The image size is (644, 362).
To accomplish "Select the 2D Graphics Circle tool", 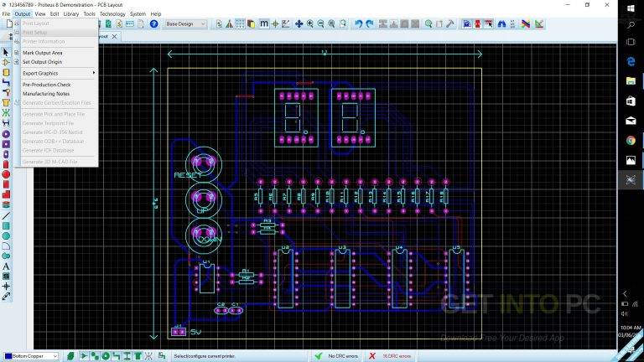I will click(5, 236).
